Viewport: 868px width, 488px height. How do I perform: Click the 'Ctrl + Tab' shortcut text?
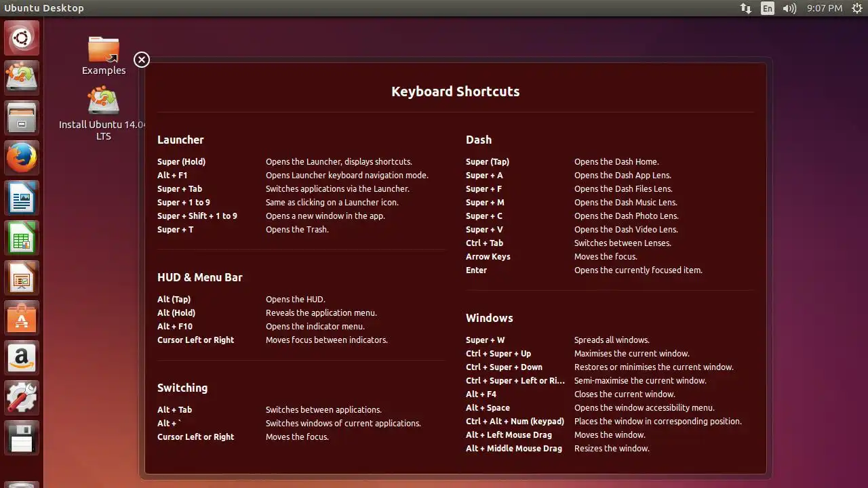[x=484, y=243]
